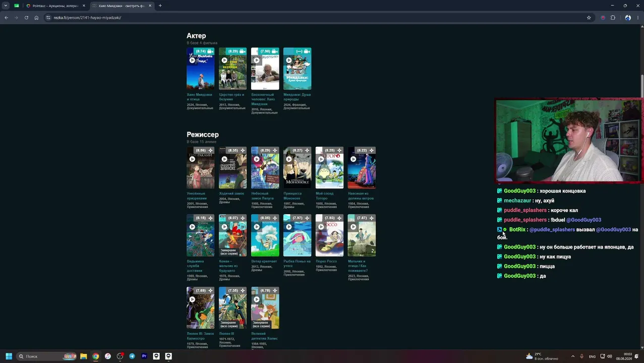Open Premiere Pro from the taskbar
Screen dimensions: 644x363
[144, 356]
